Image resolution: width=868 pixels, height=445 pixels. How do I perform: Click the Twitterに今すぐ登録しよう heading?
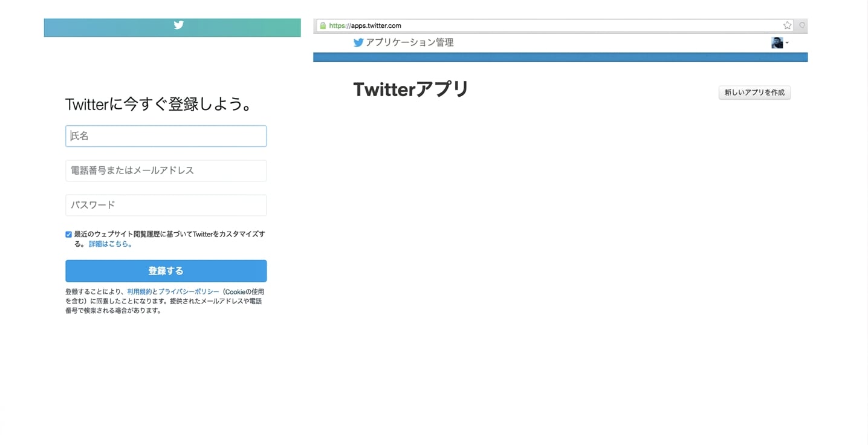[158, 105]
